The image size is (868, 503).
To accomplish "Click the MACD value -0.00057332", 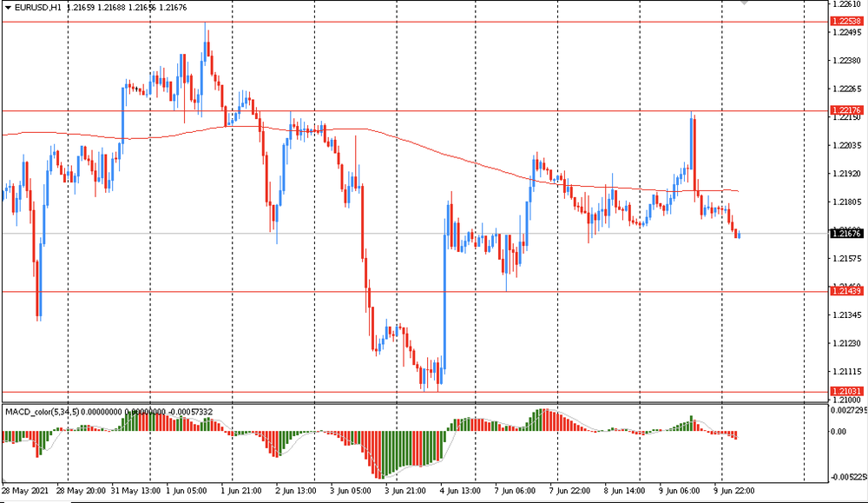I will click(190, 412).
